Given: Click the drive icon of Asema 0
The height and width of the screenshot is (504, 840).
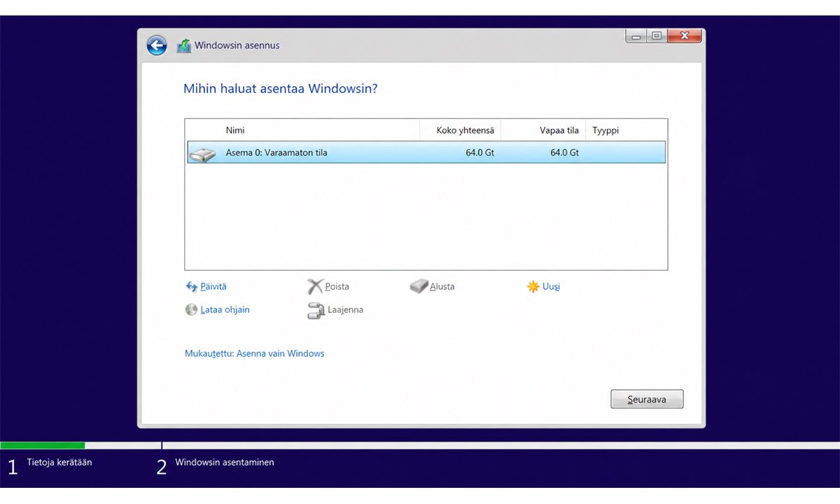Looking at the screenshot, I should [202, 153].
